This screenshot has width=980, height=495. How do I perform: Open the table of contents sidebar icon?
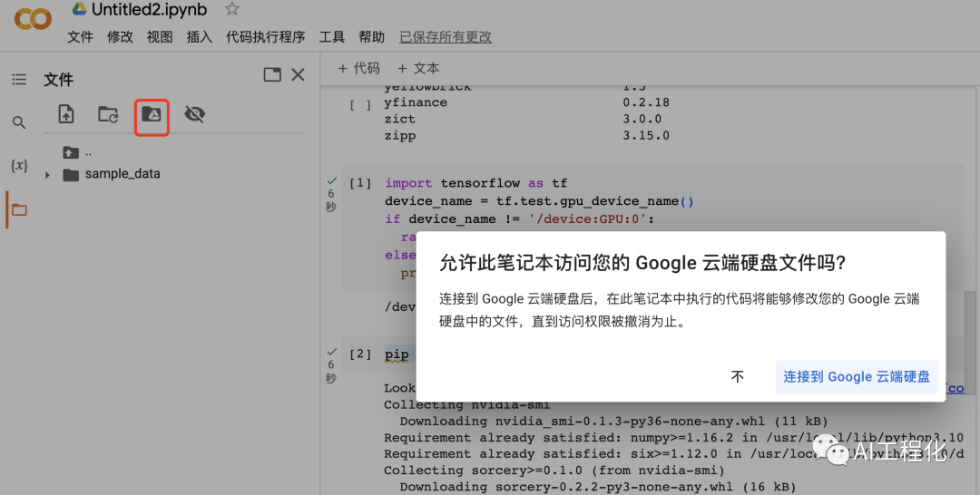click(x=19, y=79)
